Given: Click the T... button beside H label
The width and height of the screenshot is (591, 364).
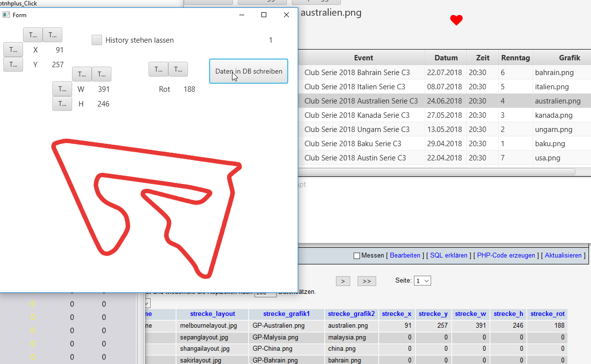Looking at the screenshot, I should tap(62, 104).
